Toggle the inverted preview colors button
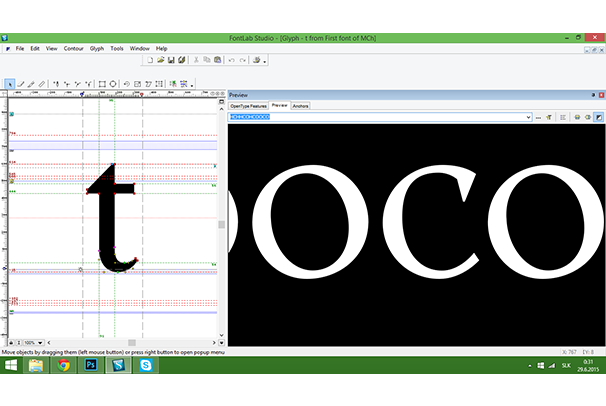Image resolution: width=606 pixels, height=406 pixels. (x=598, y=117)
